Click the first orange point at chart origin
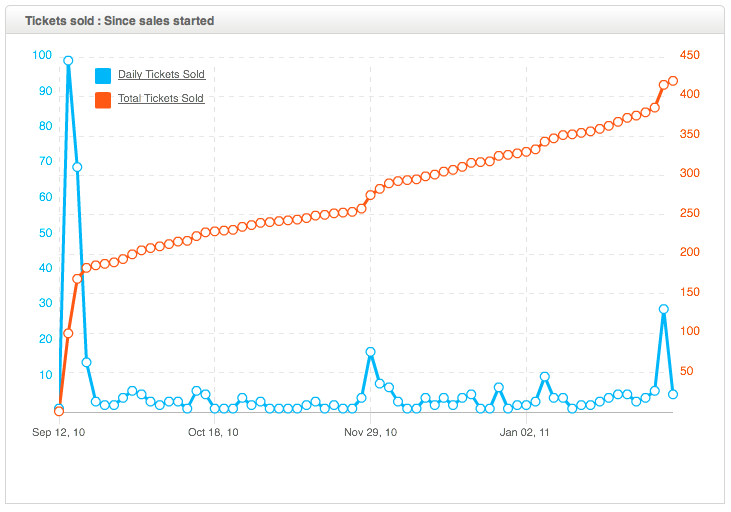This screenshot has height=512, width=731. (59, 411)
